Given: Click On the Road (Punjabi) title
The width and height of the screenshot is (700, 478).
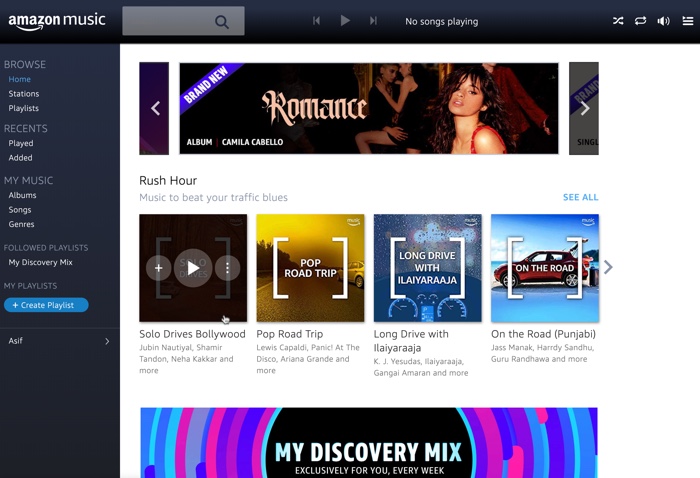Looking at the screenshot, I should coord(543,334).
